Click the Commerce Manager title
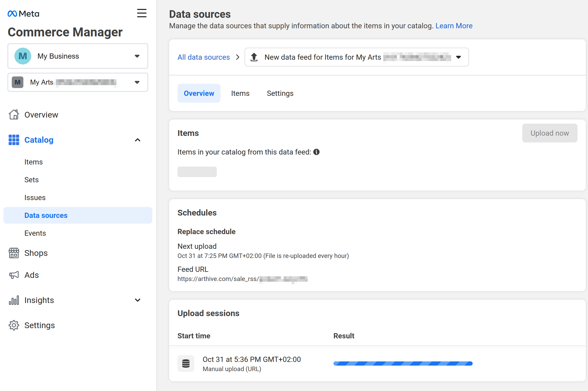The width and height of the screenshot is (588, 391). coord(65,32)
